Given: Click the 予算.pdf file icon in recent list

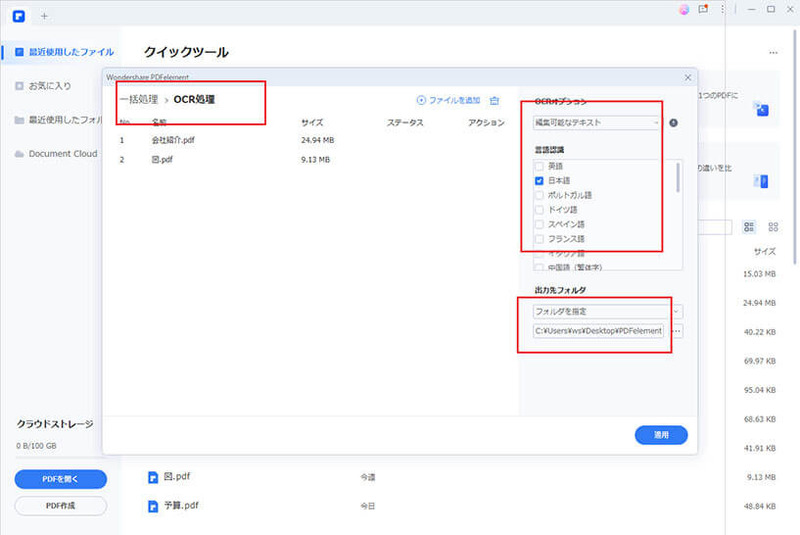Looking at the screenshot, I should click(153, 506).
